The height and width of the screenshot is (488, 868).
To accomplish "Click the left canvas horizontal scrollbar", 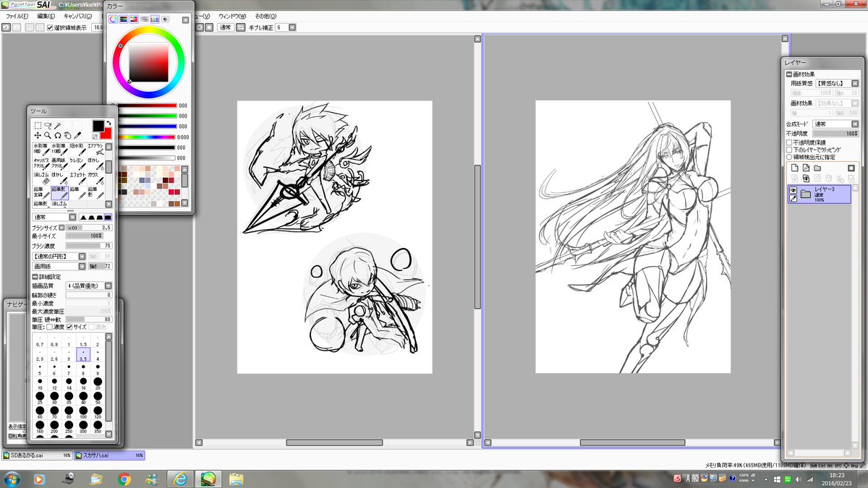I will 333,442.
